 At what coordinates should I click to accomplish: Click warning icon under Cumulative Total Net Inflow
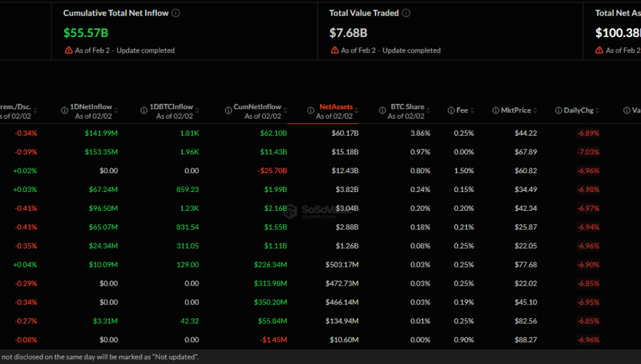[x=68, y=50]
